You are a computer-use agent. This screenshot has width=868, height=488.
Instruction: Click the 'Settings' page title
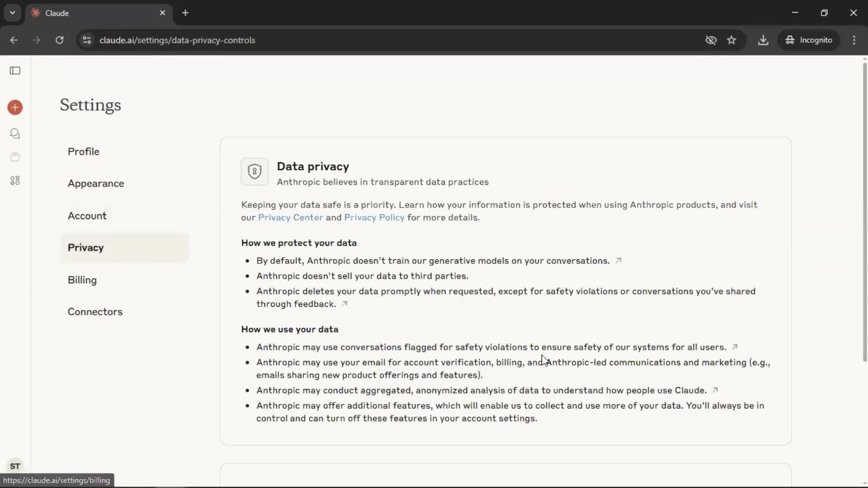click(x=90, y=105)
